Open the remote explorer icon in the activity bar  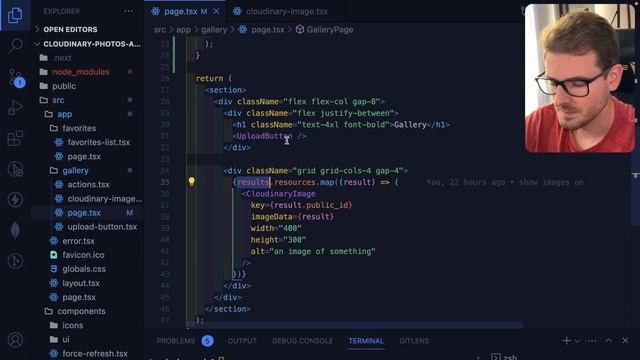[x=15, y=169]
